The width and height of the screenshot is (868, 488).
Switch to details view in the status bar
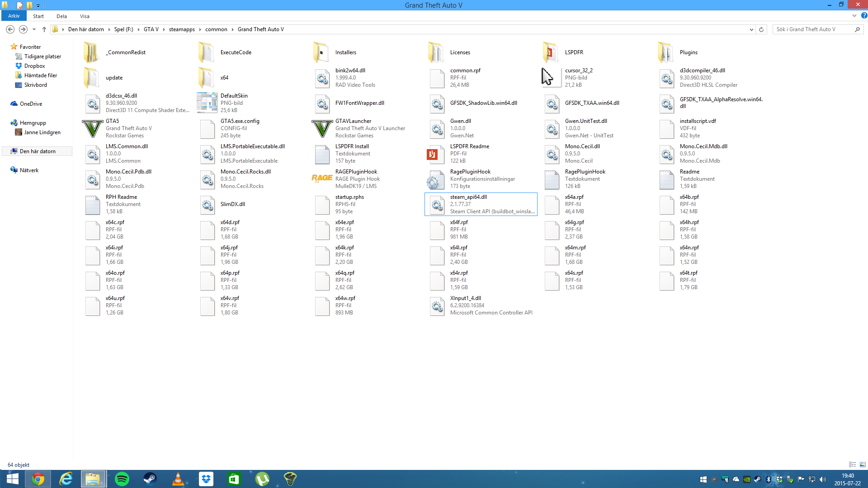pyautogui.click(x=852, y=465)
